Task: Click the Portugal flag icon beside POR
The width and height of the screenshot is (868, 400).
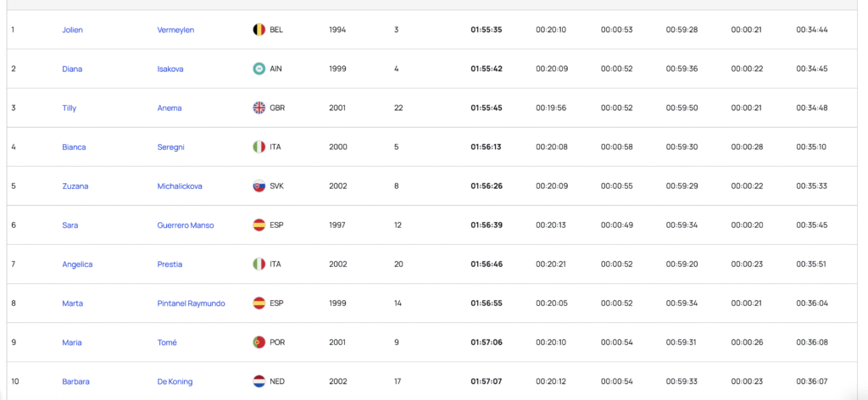Action: point(259,342)
